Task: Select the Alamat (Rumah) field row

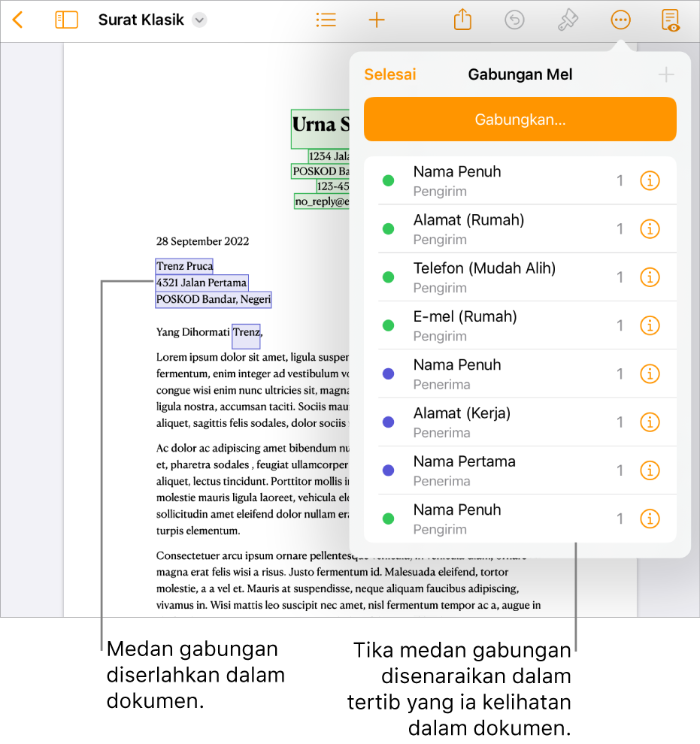Action: (x=520, y=228)
